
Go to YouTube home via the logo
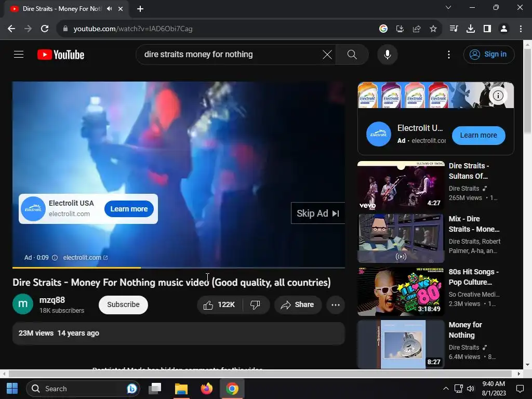pos(61,55)
